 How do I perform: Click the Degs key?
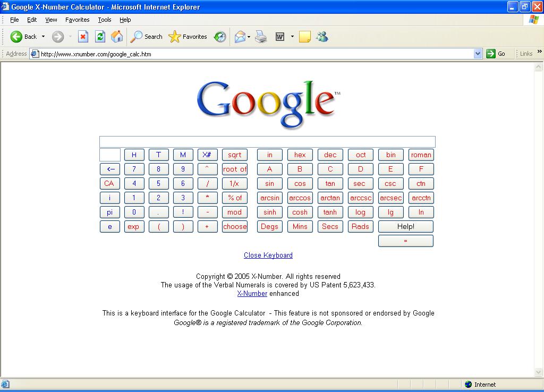pos(269,226)
